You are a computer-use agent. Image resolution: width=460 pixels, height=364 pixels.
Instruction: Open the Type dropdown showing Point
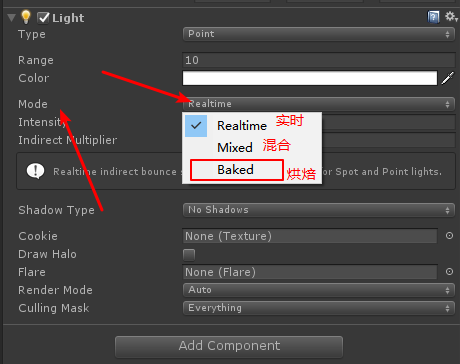(x=319, y=34)
